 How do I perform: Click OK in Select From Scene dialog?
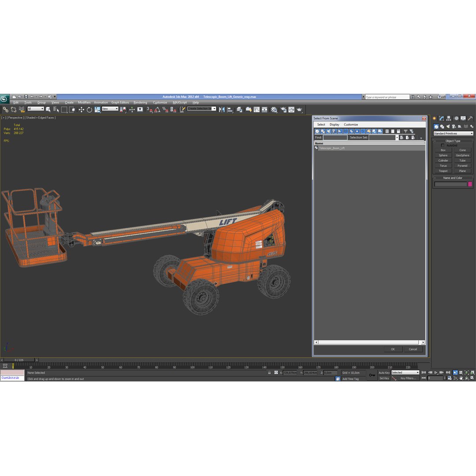[x=393, y=349]
